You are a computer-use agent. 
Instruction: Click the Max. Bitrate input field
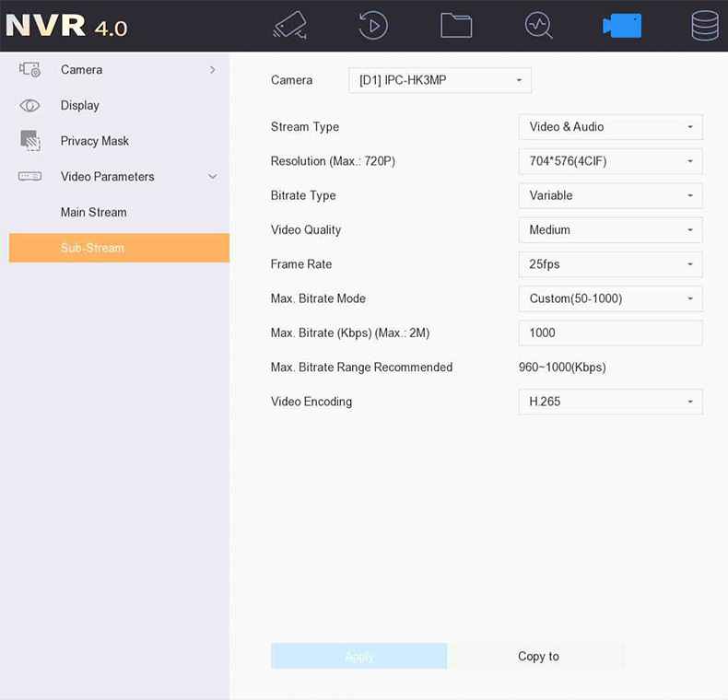point(610,333)
